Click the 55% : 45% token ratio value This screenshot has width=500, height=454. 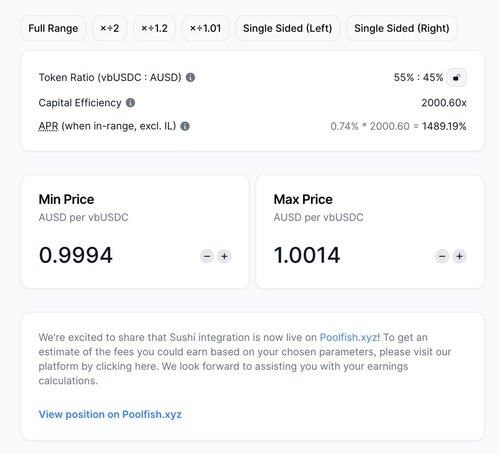tap(418, 77)
